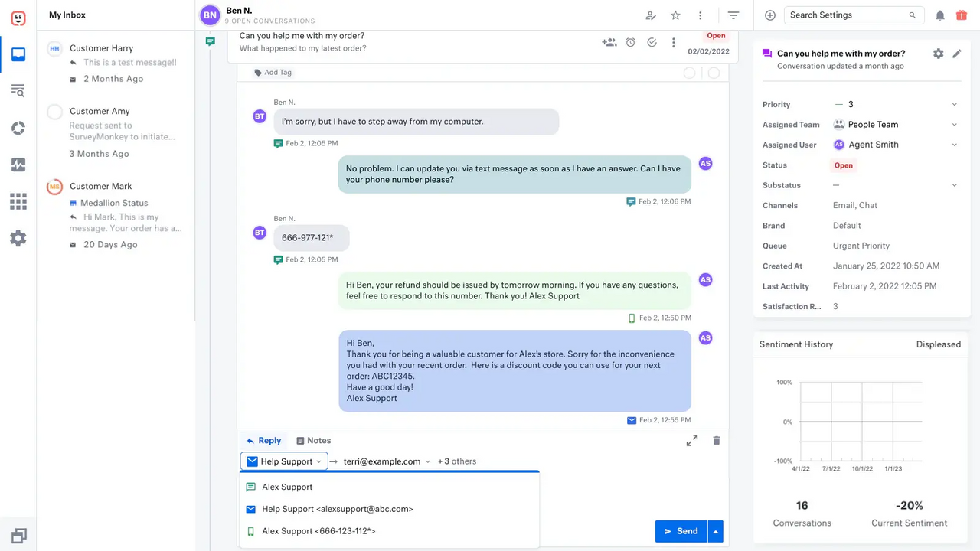Delete the draft reply using trash icon
This screenshot has height=551, width=980.
coord(716,440)
